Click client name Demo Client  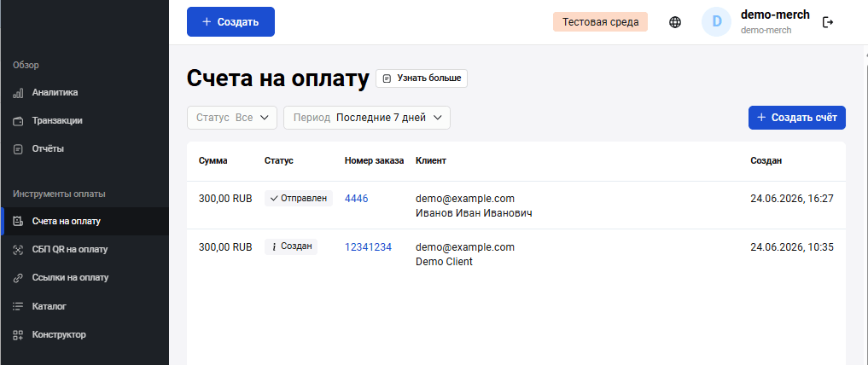point(444,262)
